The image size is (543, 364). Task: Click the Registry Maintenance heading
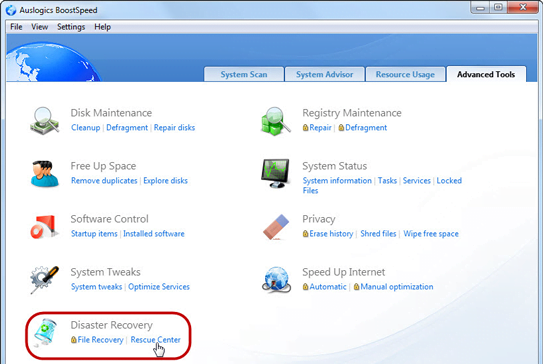coord(352,113)
